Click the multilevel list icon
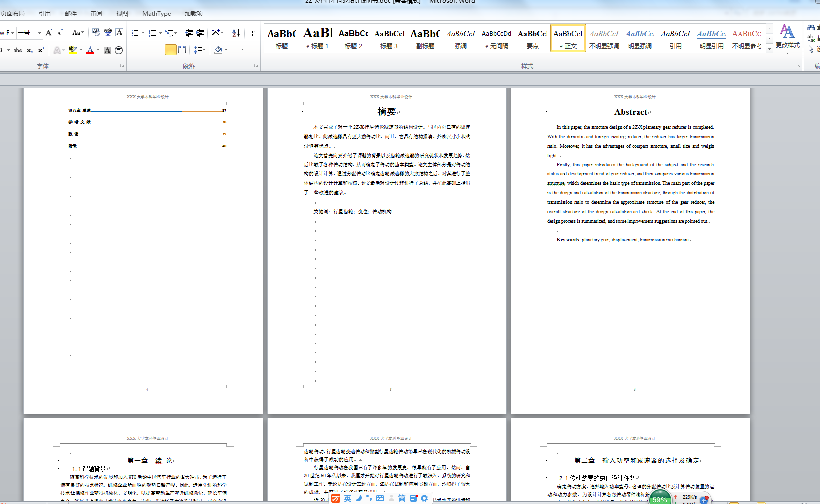The image size is (820, 504). 171,33
